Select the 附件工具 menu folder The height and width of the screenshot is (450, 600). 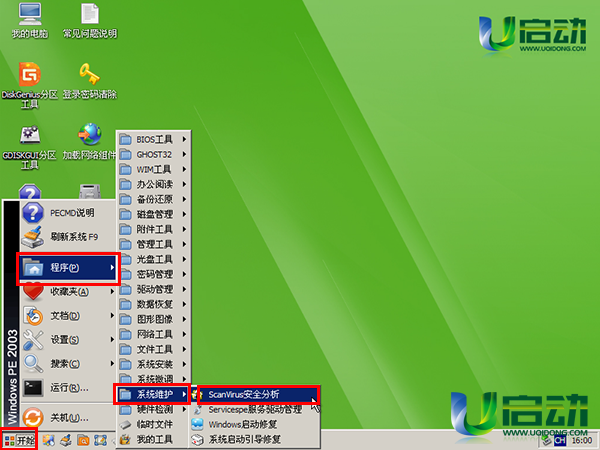click(x=153, y=229)
